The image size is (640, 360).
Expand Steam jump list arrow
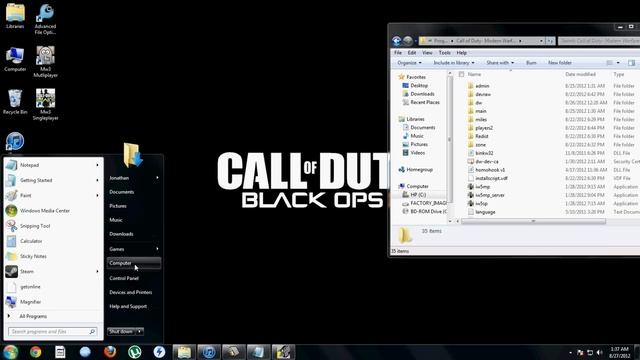point(98,271)
